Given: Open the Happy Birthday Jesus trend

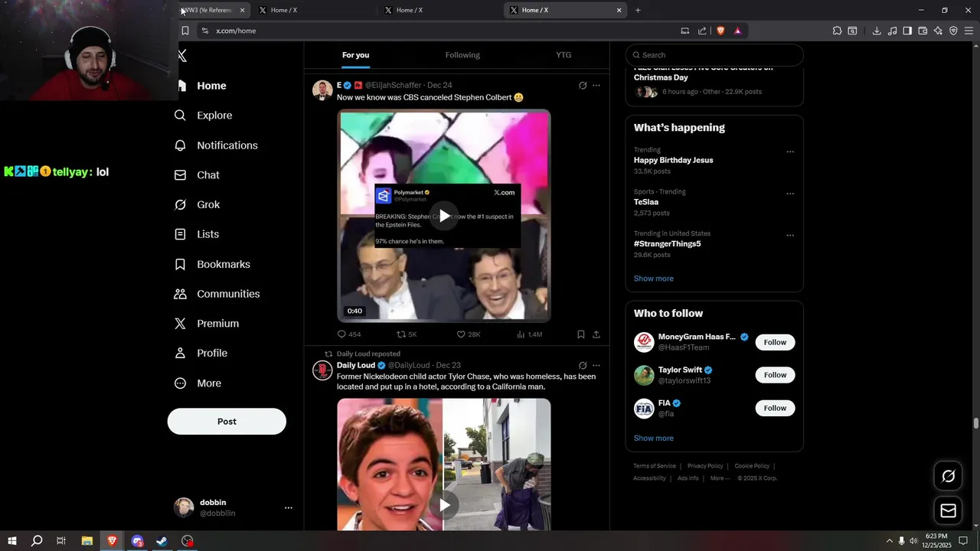Looking at the screenshot, I should pos(673,161).
